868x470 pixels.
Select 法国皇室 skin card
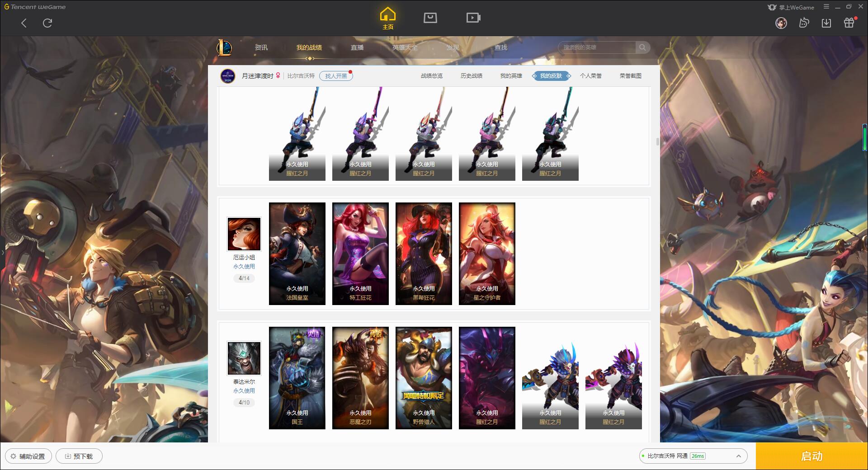[297, 254]
